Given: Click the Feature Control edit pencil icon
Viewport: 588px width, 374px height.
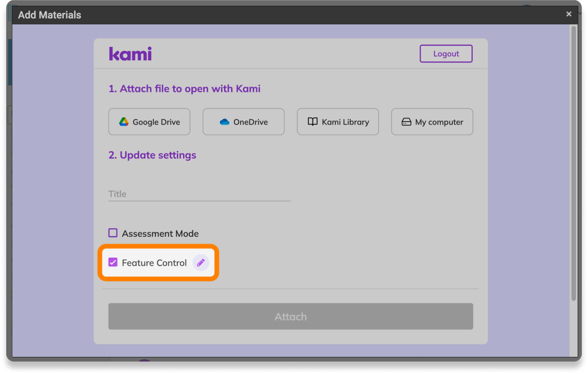Looking at the screenshot, I should tap(201, 263).
